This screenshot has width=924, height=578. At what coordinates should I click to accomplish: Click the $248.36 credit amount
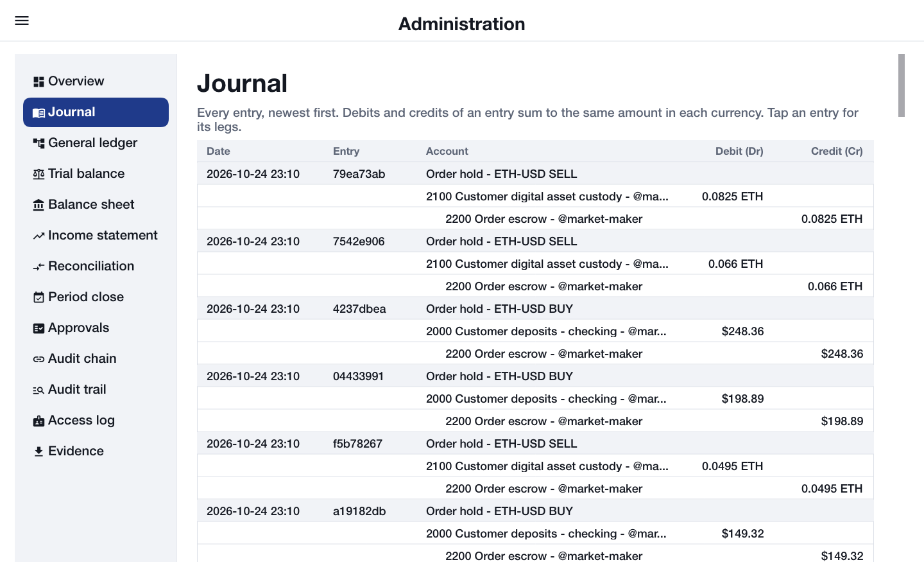point(842,354)
